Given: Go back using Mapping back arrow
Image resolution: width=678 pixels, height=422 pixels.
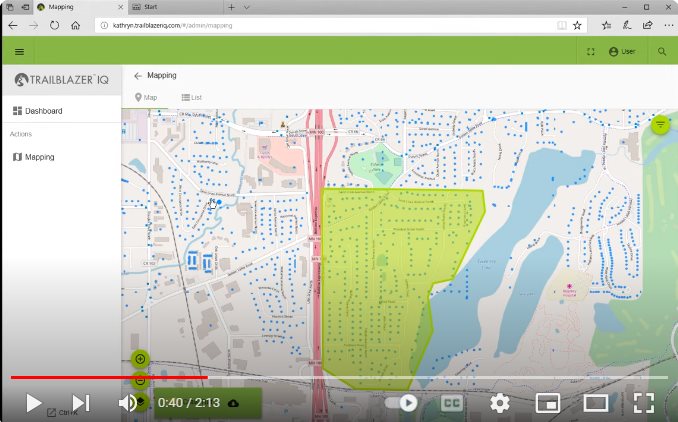Looking at the screenshot, I should 137,75.
